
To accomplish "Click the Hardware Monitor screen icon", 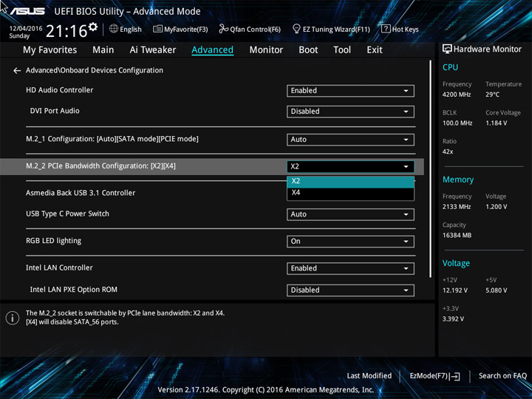I will 447,50.
